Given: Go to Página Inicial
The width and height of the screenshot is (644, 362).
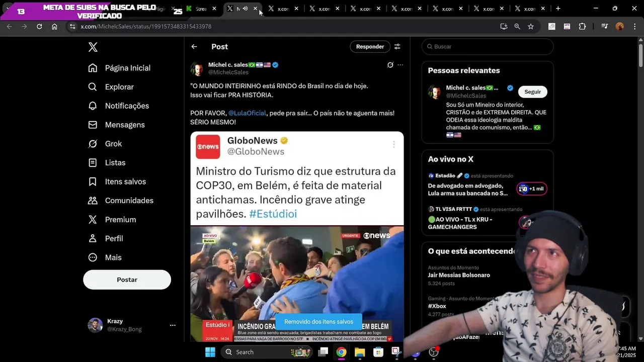Looking at the screenshot, I should coord(119,68).
